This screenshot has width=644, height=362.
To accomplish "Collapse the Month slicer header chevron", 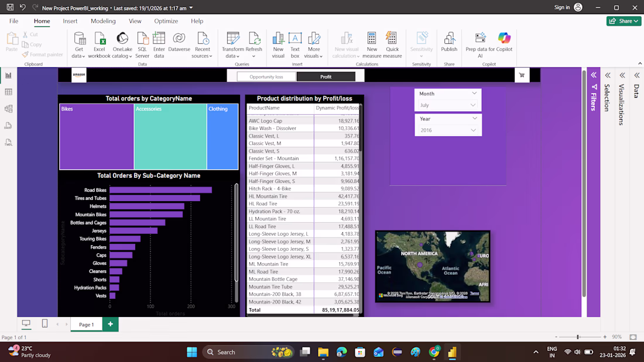I will point(474,94).
